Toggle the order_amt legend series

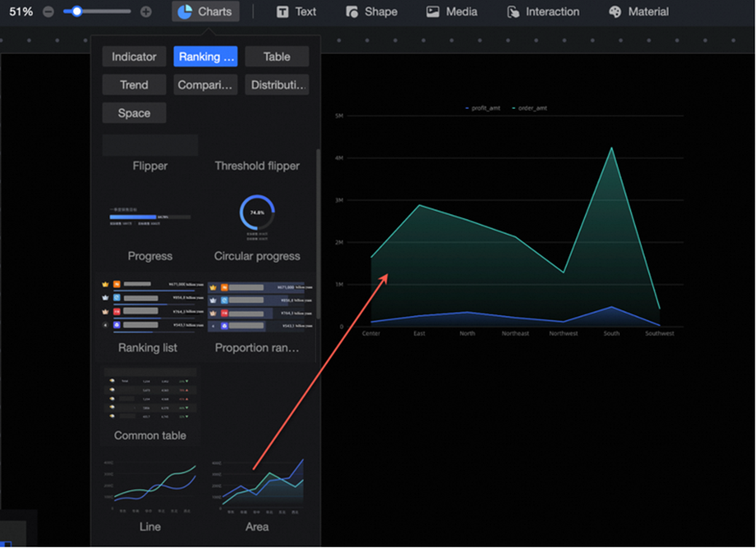pos(529,108)
